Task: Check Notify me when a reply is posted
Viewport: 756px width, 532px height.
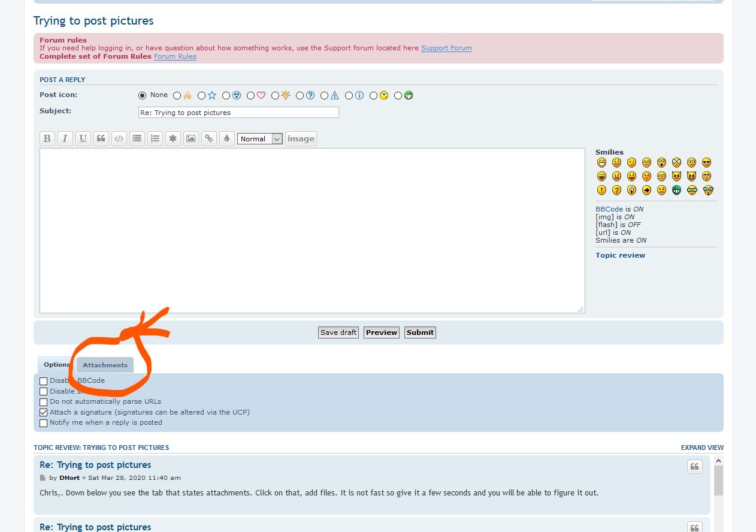Action: (44, 423)
